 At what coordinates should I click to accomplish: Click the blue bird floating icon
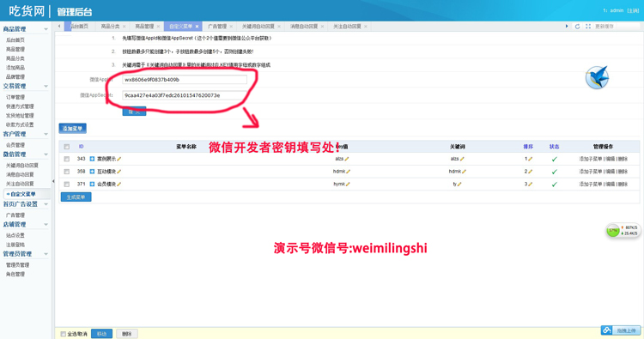[x=597, y=77]
